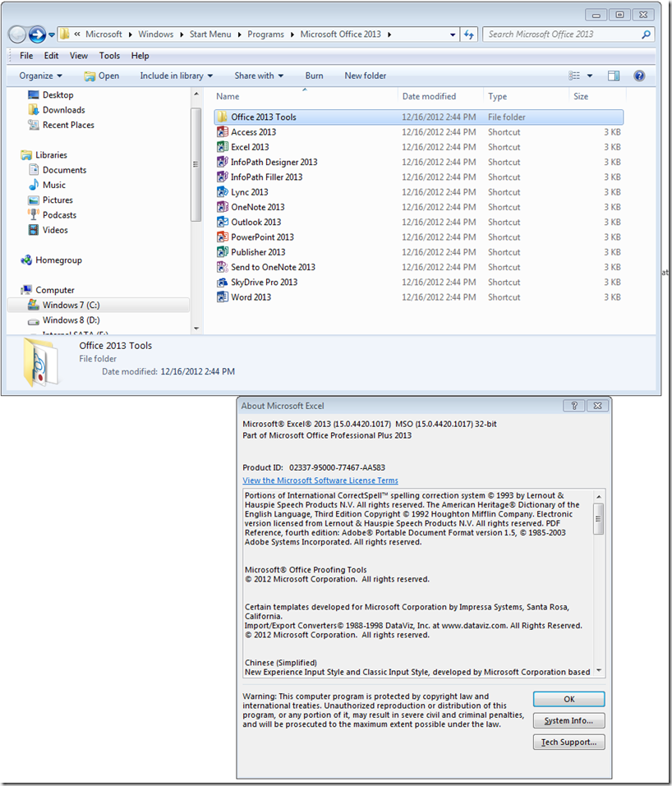This screenshot has height=786, width=672.
Task: Click the PowerPoint 2013 shortcut icon
Action: click(222, 237)
